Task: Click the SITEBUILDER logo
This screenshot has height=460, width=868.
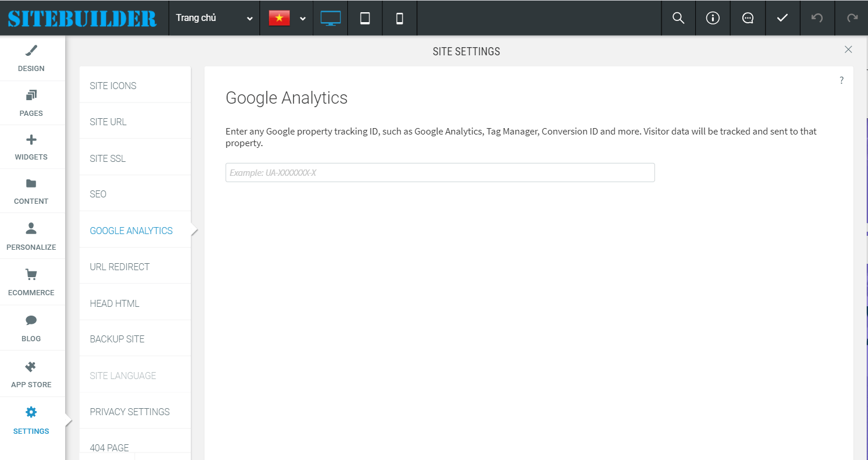Action: (82, 18)
